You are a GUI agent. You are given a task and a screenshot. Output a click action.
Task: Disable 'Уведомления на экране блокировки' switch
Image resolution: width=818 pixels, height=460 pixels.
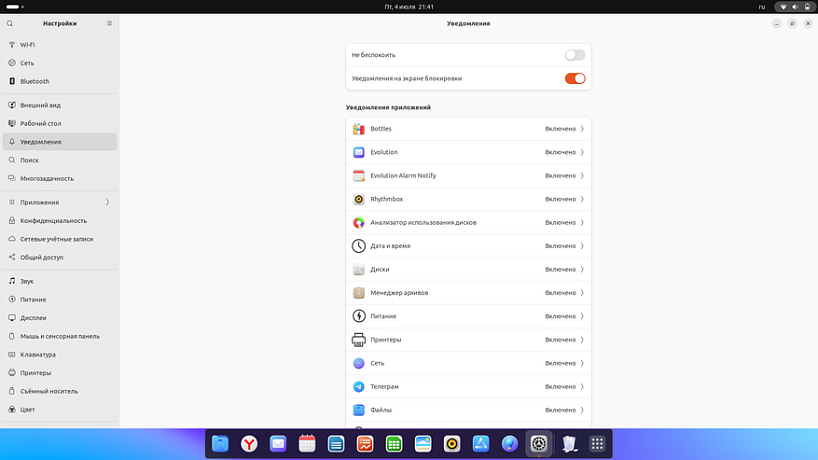point(574,78)
